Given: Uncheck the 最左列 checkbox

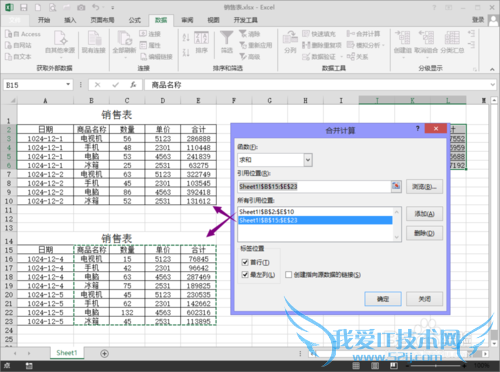Looking at the screenshot, I should 245,274.
